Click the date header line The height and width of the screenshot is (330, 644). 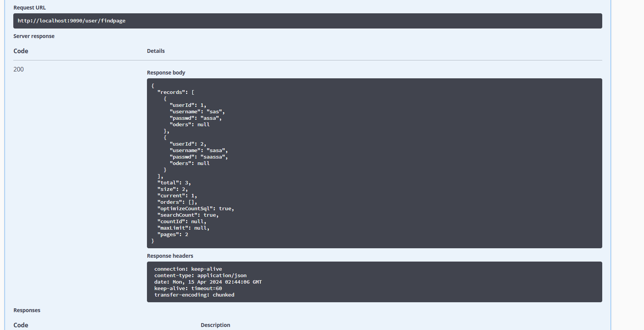[208, 282]
